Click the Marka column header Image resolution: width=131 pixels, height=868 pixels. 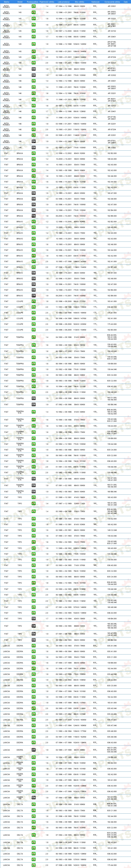pos(6,2)
